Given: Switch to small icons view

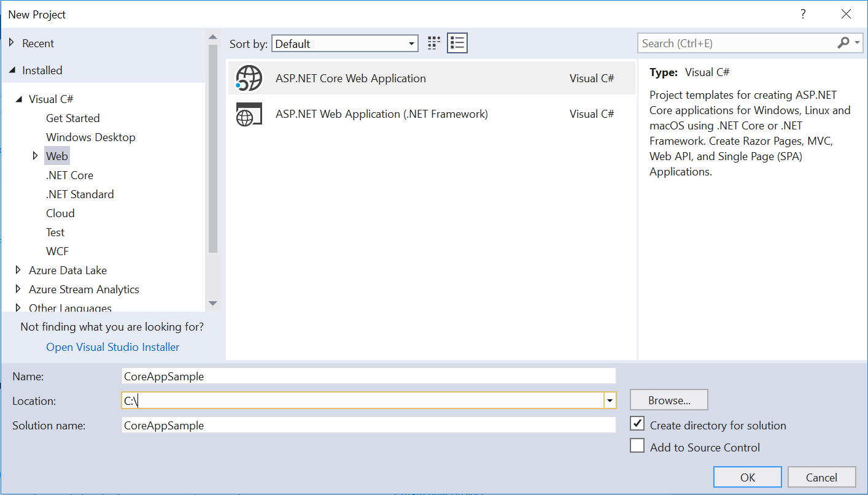Looking at the screenshot, I should [x=434, y=43].
